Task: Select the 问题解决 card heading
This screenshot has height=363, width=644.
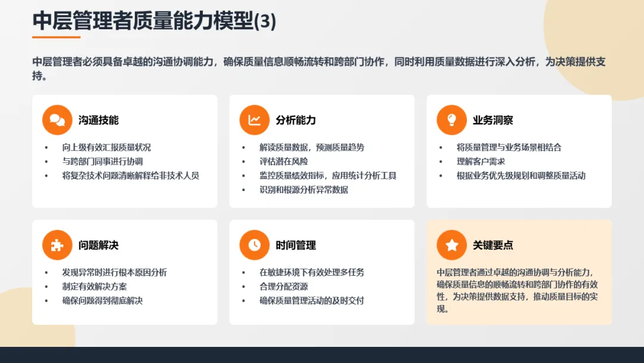Action: [98, 245]
